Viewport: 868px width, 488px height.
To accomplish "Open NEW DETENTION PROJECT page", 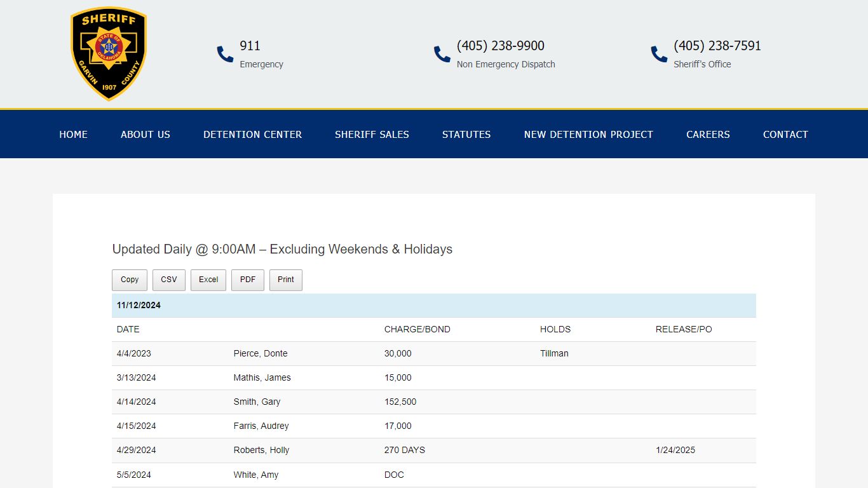I will click(x=588, y=135).
